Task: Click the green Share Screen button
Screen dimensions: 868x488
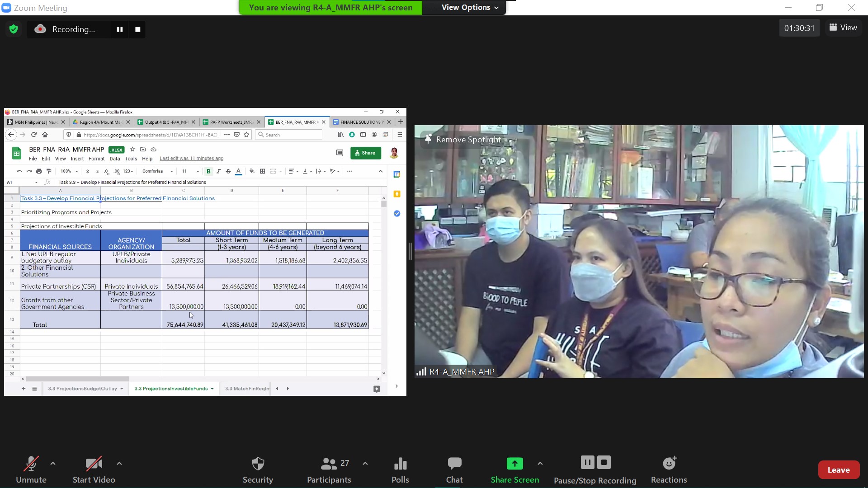Action: 515,470
